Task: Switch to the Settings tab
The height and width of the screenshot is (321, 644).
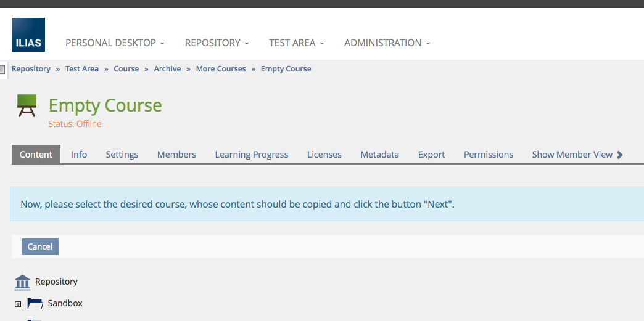Action: 122,155
